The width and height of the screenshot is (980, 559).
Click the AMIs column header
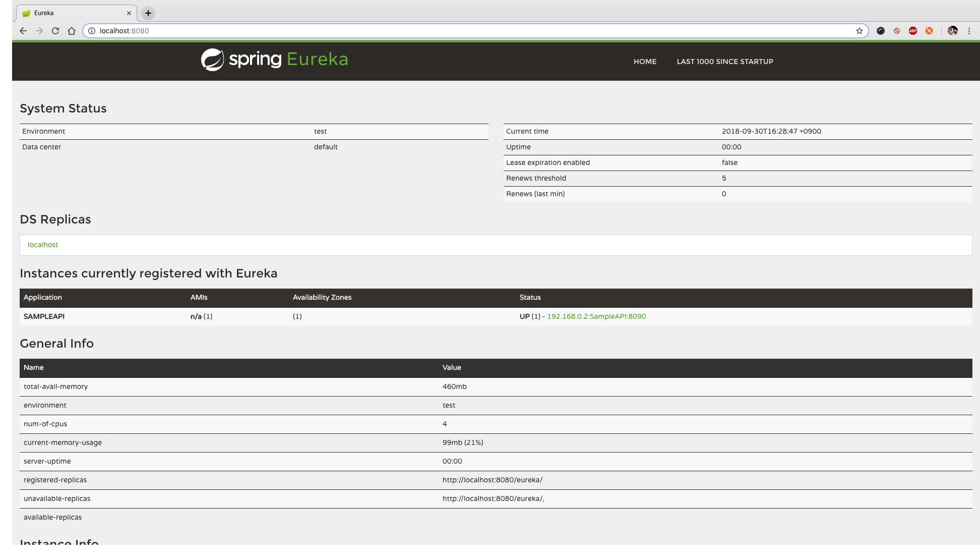[199, 297]
